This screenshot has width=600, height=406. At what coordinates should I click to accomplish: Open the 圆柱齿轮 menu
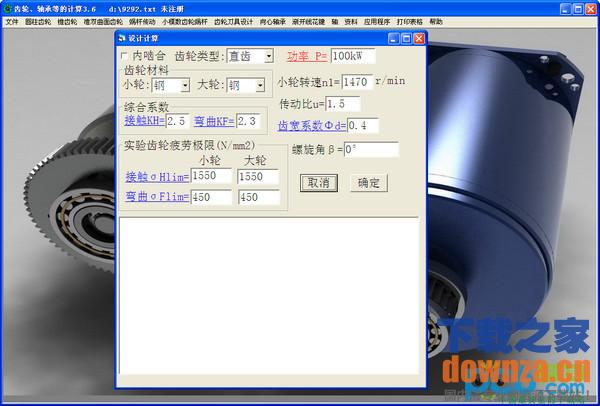click(39, 21)
